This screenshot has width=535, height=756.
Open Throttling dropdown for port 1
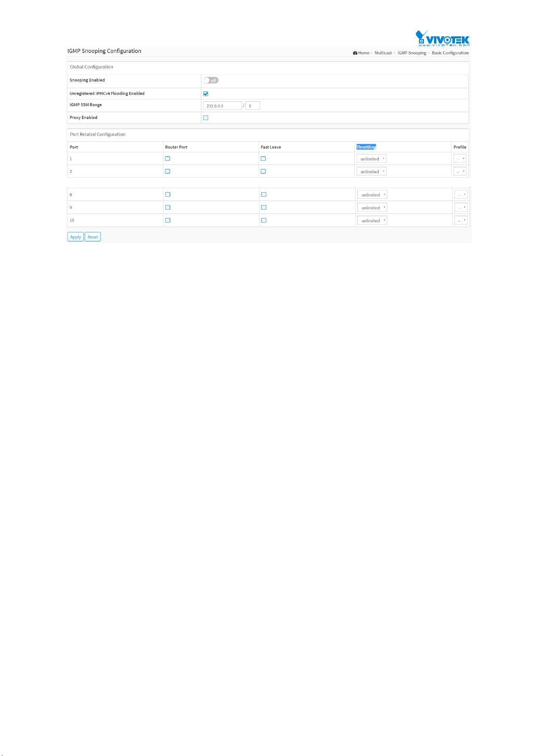click(371, 159)
